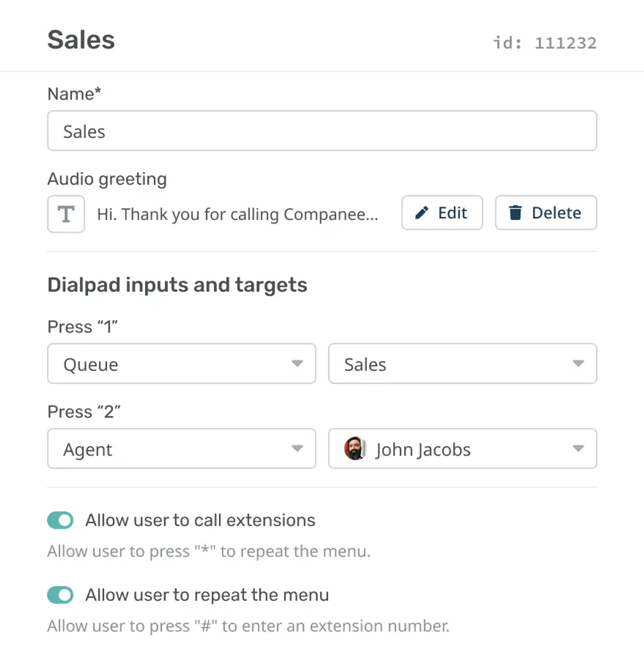Image resolution: width=644 pixels, height=665 pixels.
Task: Click the Audio greeting label
Action: coord(107,179)
